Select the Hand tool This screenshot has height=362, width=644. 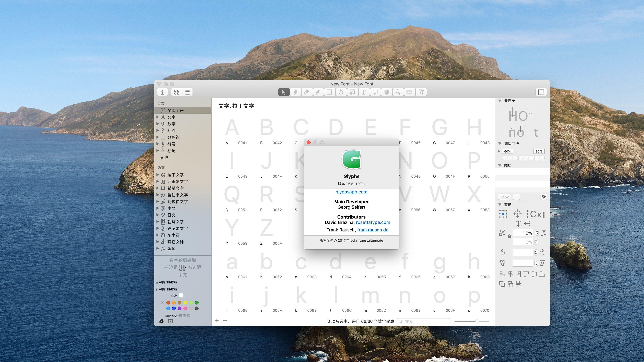coord(387,92)
